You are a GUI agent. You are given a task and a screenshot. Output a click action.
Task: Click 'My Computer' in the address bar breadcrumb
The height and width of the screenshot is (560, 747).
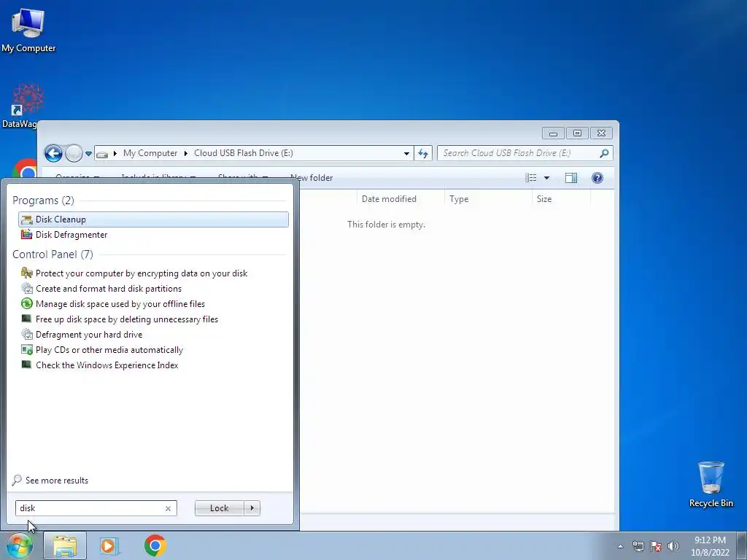(150, 153)
